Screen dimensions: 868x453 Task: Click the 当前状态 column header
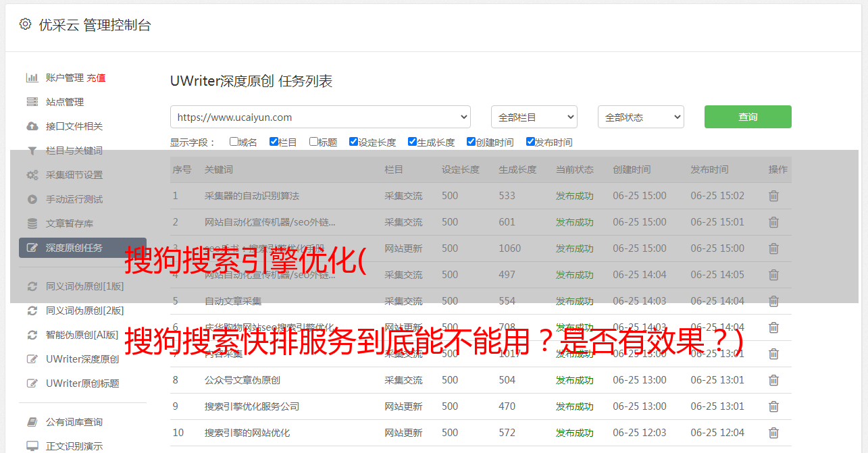coord(575,169)
